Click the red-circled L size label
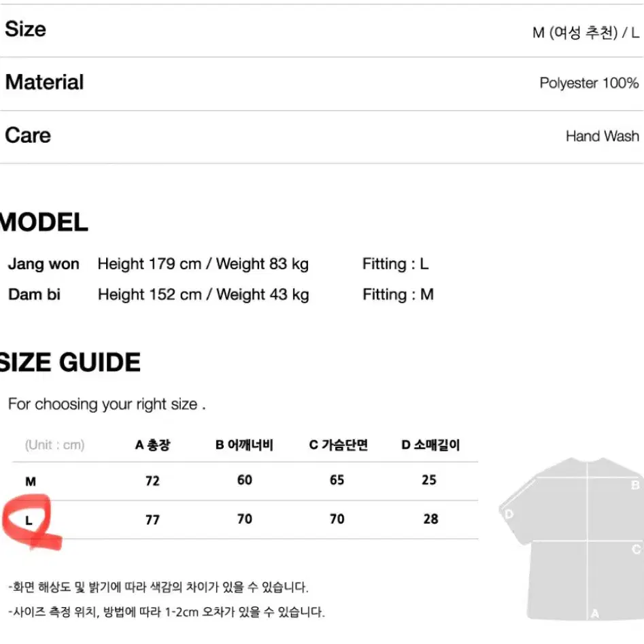The width and height of the screenshot is (644, 644). tap(29, 520)
